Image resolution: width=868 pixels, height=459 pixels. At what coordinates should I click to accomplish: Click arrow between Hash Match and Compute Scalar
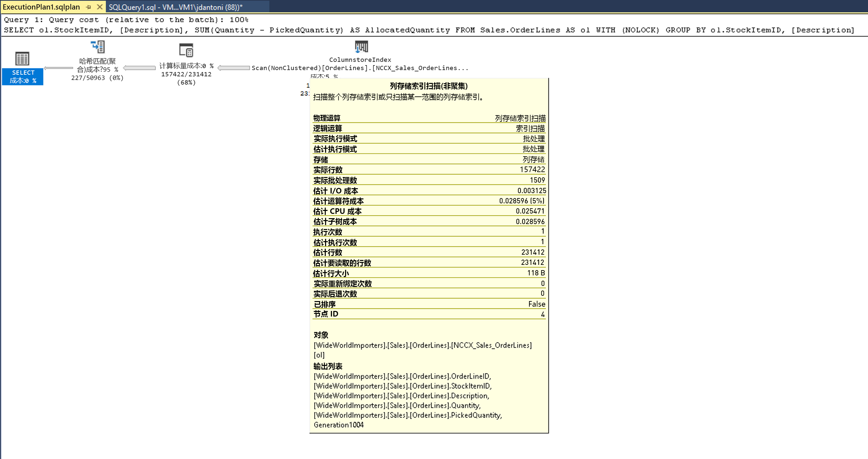(x=140, y=68)
